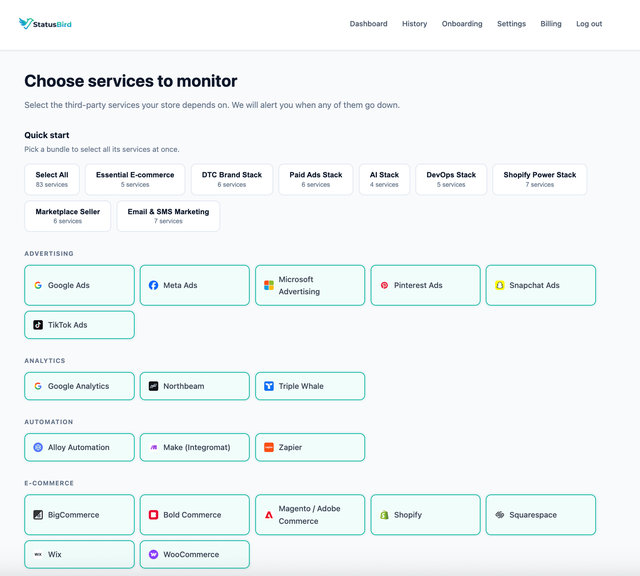640x576 pixels.
Task: Toggle Shopify text label
Action: click(408, 515)
